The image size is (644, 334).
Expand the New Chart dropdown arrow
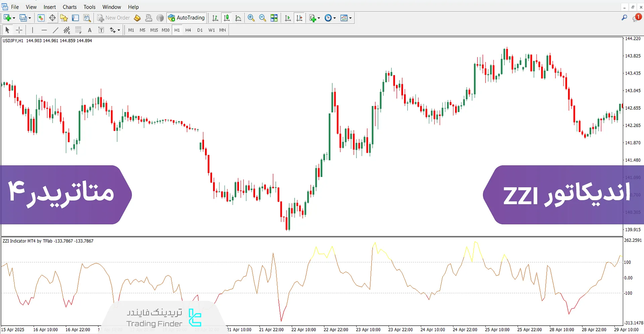[x=14, y=18]
